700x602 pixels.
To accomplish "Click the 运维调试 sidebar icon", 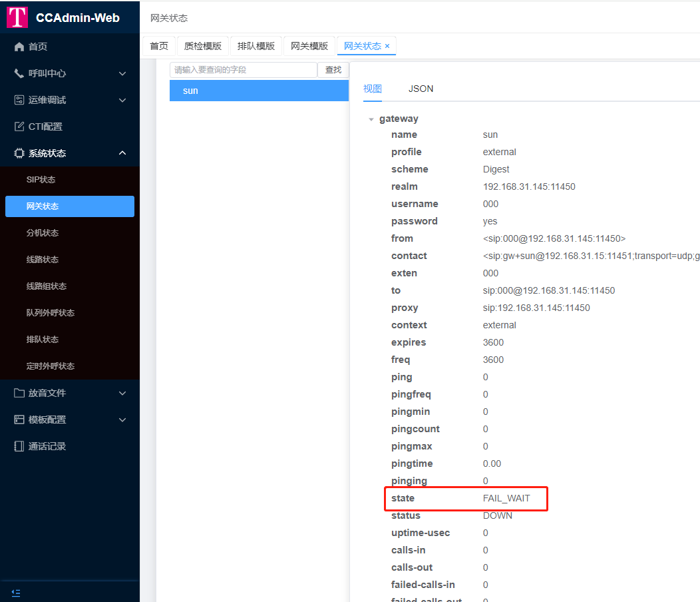I will 19,100.
